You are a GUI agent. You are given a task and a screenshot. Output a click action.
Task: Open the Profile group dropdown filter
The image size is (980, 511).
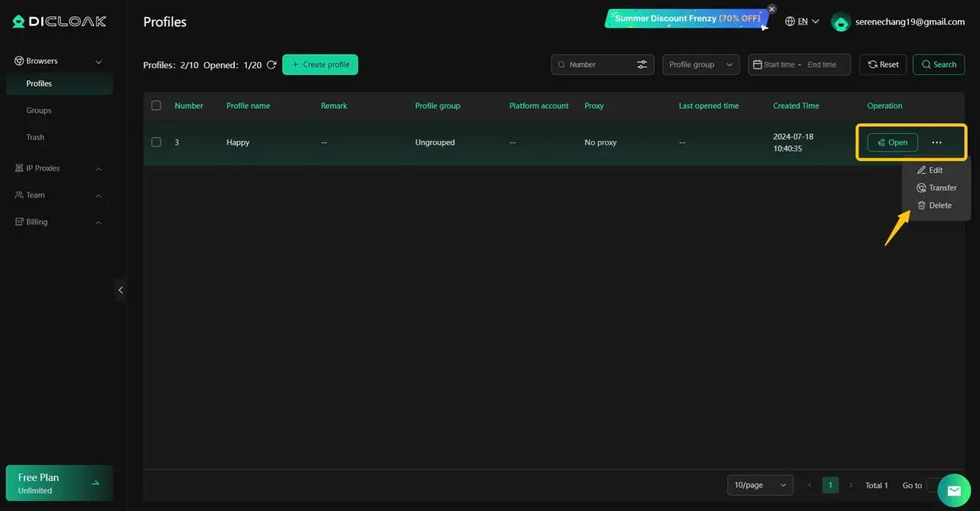coord(701,65)
